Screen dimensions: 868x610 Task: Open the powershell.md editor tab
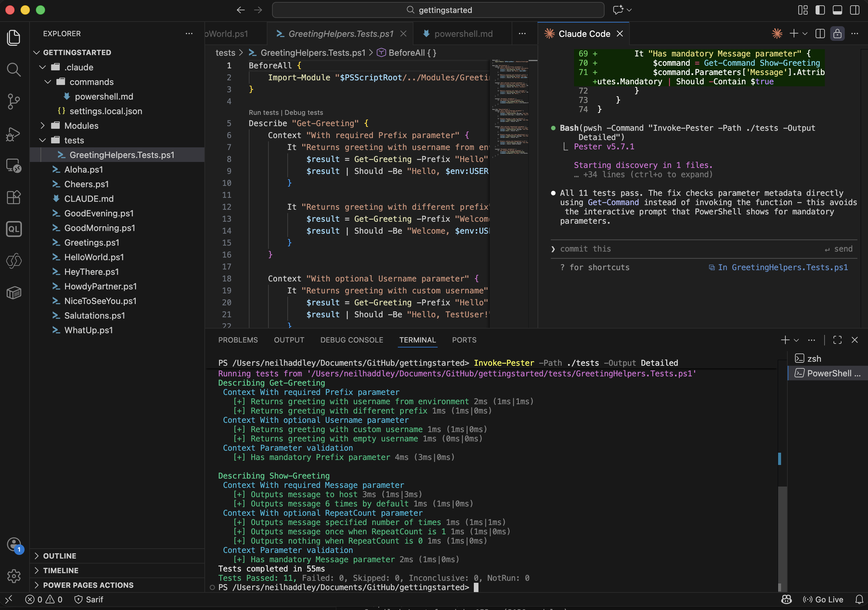coord(463,34)
